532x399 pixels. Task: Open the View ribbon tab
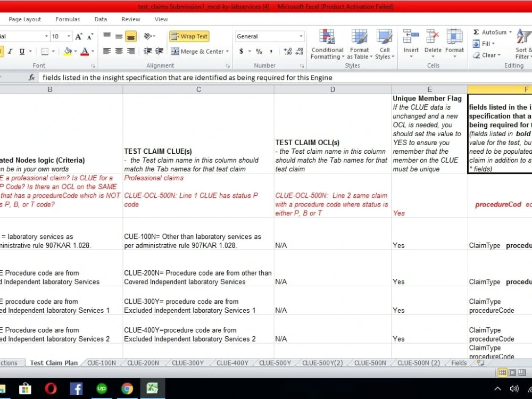click(161, 19)
